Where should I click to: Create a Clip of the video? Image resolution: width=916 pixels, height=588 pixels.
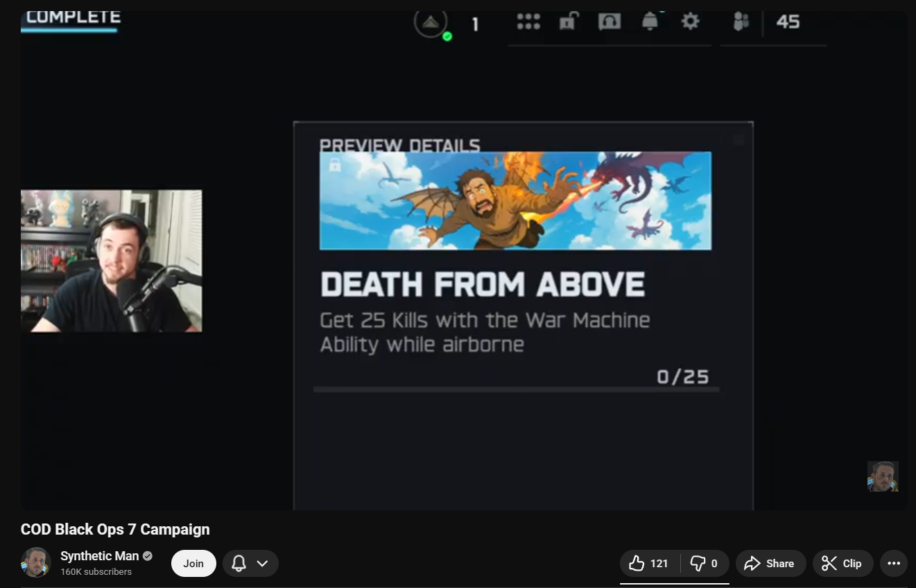pos(842,564)
